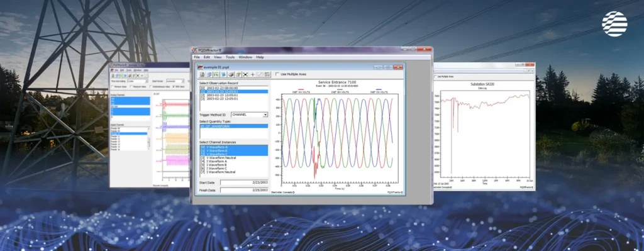
Task: Open Date Format dropdown in left window
Action: point(175,81)
